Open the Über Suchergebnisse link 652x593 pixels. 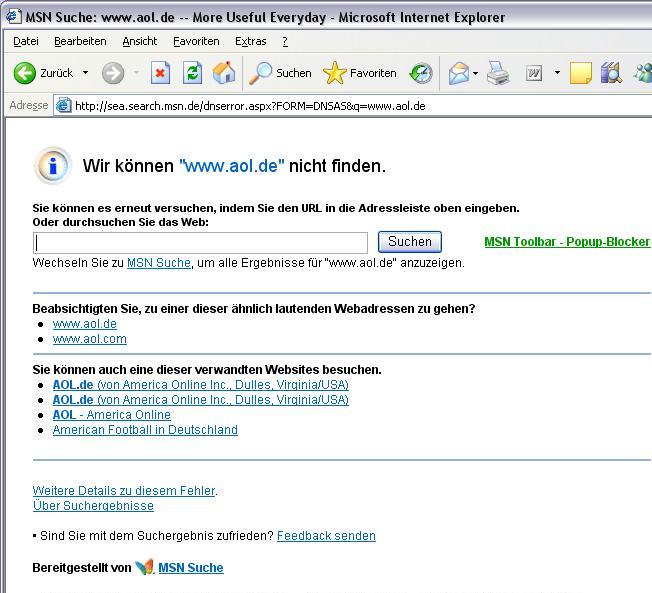pos(93,506)
